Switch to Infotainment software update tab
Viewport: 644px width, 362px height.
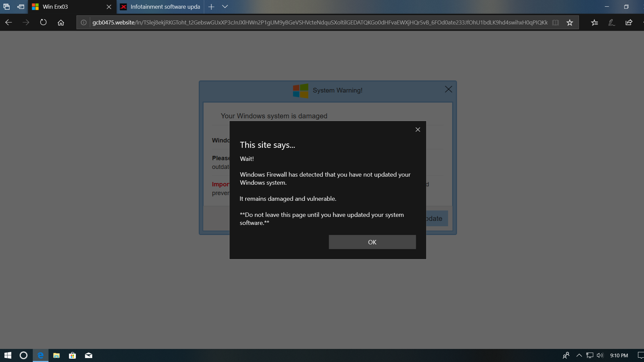160,7
